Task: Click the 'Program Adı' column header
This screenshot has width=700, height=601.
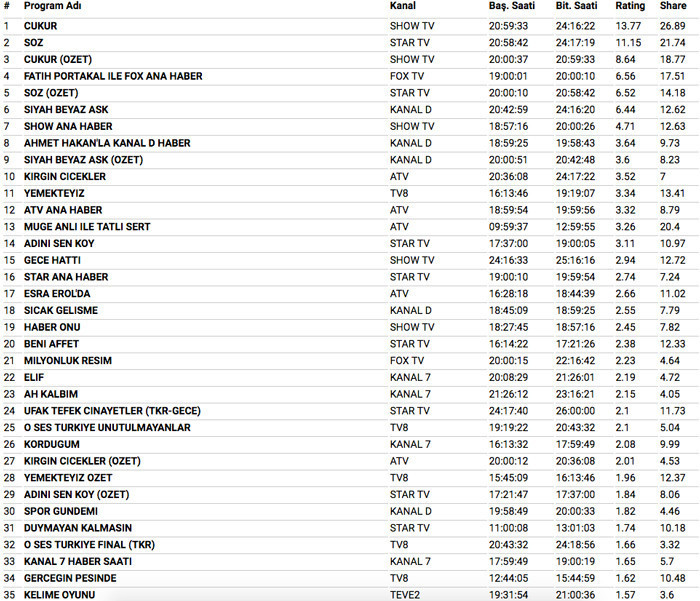Action: click(x=53, y=6)
